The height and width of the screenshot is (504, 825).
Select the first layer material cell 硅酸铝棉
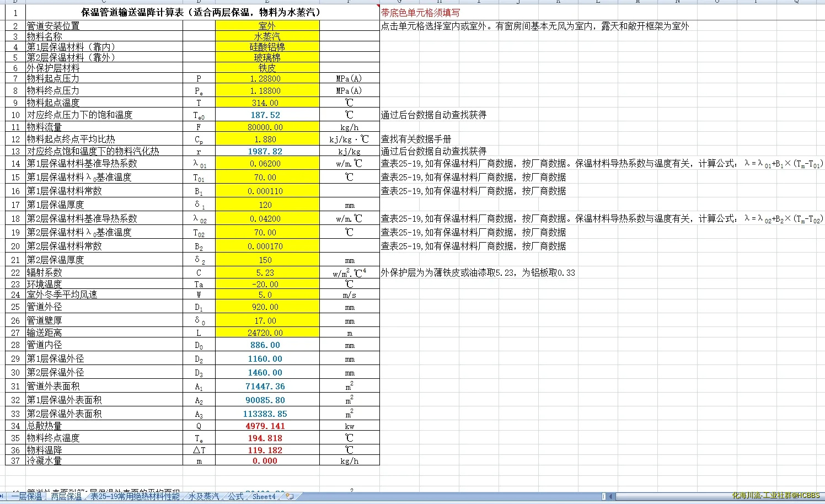point(267,47)
